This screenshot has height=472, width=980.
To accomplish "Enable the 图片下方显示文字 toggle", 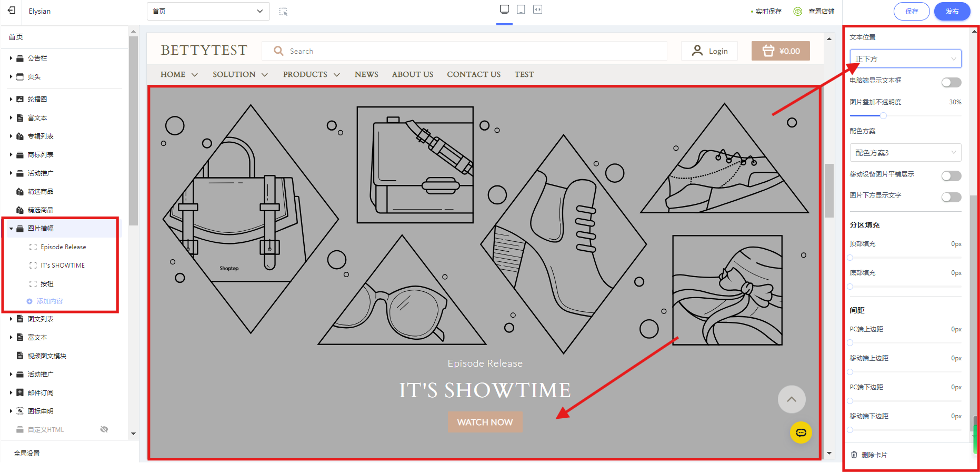I will (951, 197).
